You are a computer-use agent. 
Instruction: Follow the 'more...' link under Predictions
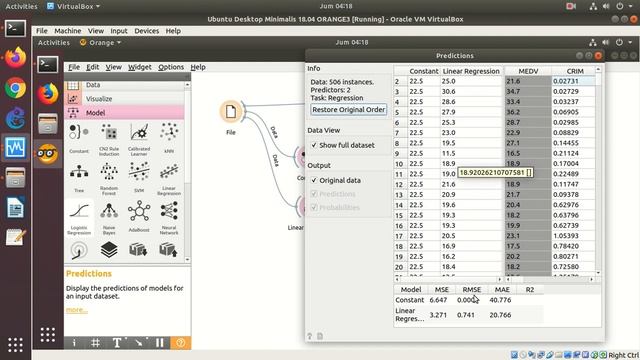click(77, 310)
